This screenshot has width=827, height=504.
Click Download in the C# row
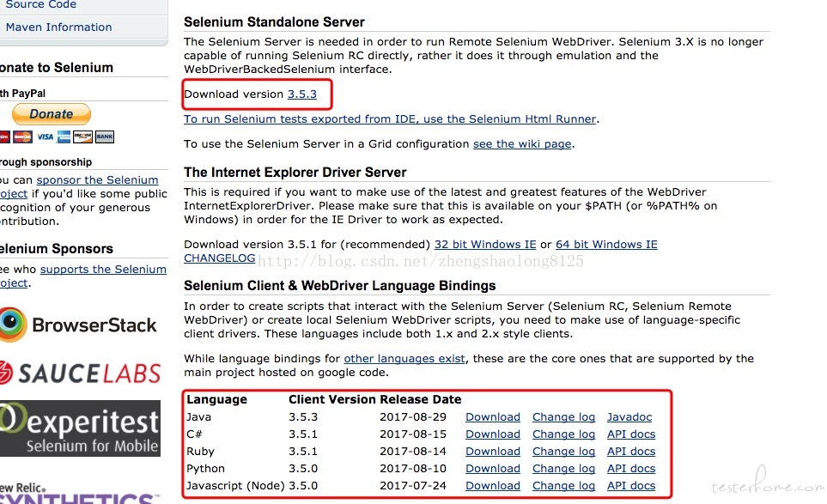[493, 434]
